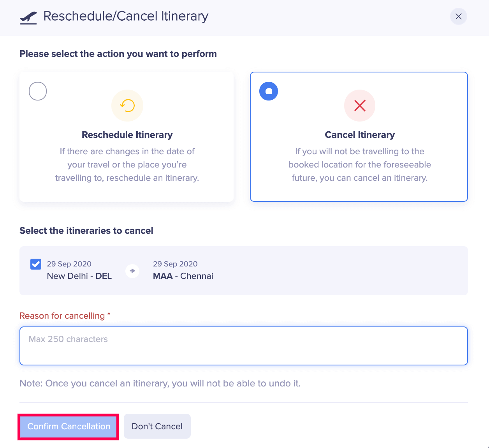Click the MAA - Chennai destination text
The image size is (489, 448).
pos(183,276)
